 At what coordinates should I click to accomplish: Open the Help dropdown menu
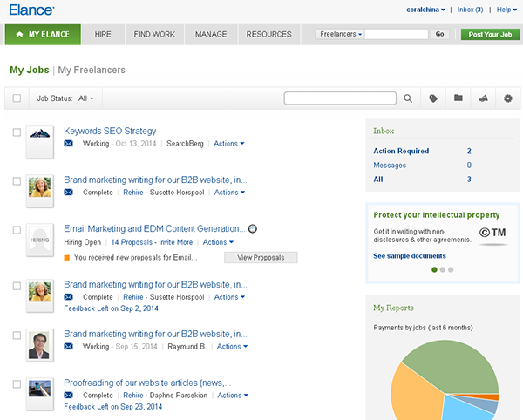(506, 10)
